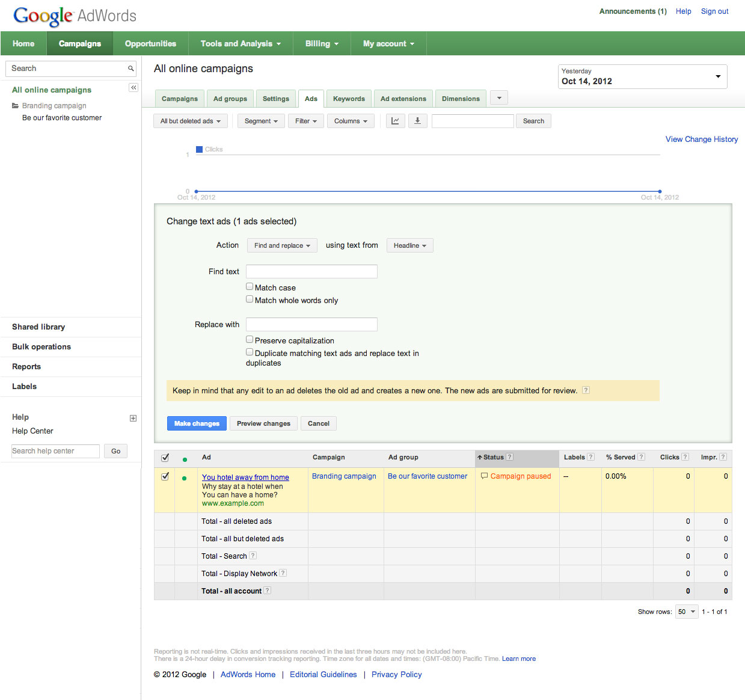This screenshot has width=745, height=700.
Task: Open help icon next to review notice
Action: [586, 390]
